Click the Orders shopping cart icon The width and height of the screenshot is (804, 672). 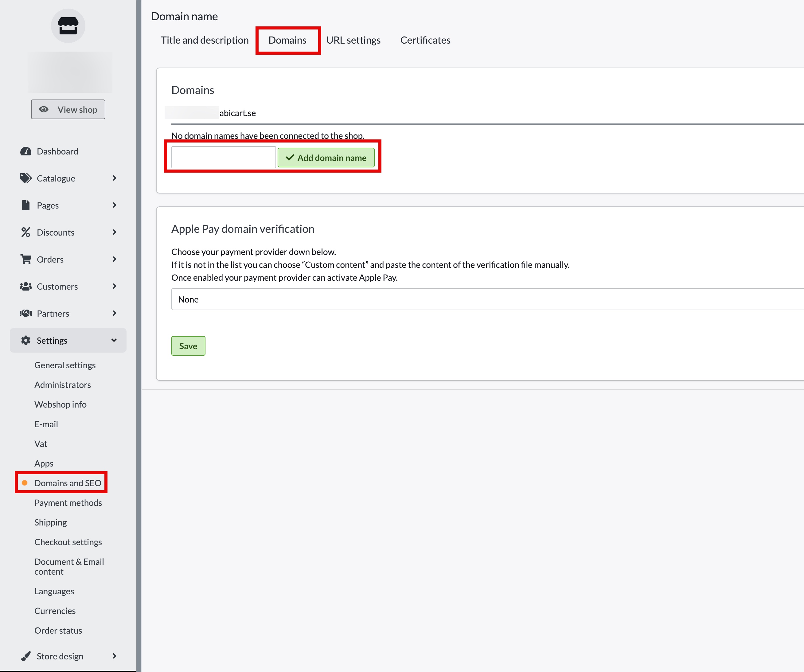pyautogui.click(x=26, y=259)
